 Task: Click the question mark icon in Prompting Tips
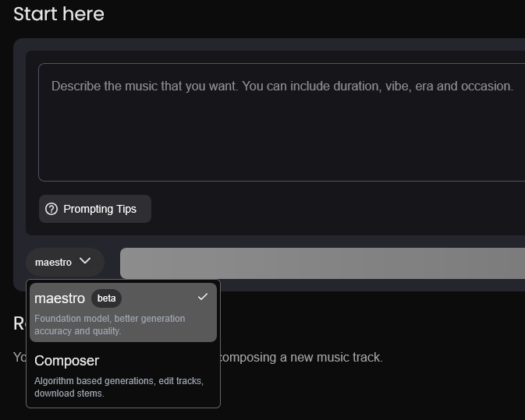pos(52,209)
